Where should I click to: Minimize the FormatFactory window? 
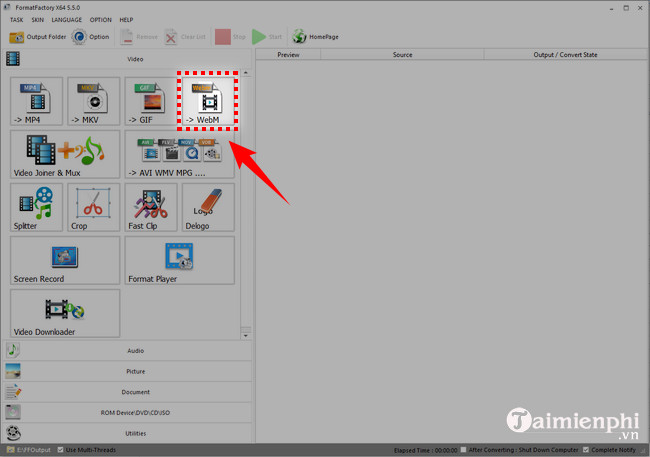click(x=612, y=8)
